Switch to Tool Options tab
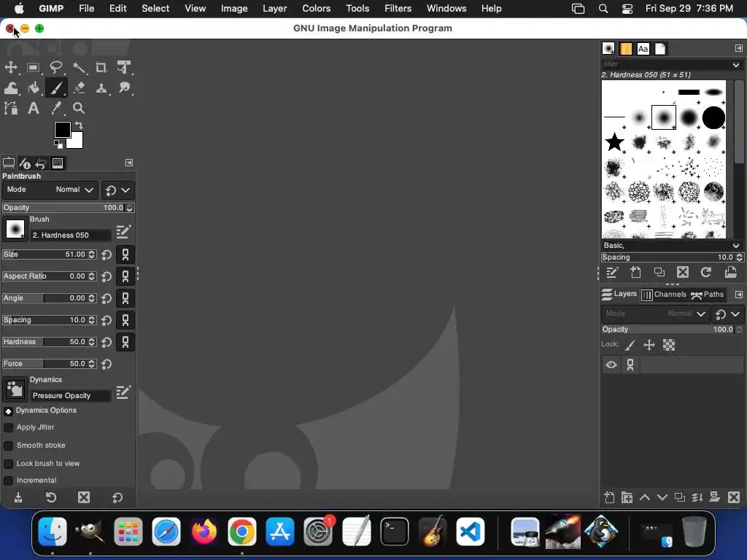Screen dimensions: 747x560 click(x=9, y=163)
